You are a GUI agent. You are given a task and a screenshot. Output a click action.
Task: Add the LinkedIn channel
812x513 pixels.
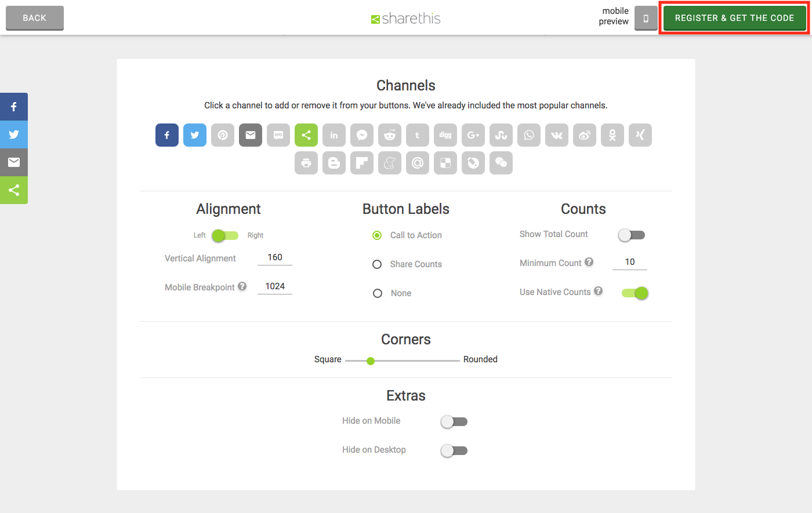tap(334, 135)
